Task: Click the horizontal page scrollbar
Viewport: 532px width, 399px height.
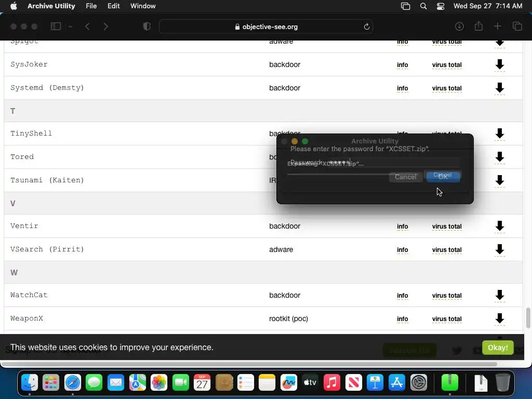Action: (x=249, y=364)
